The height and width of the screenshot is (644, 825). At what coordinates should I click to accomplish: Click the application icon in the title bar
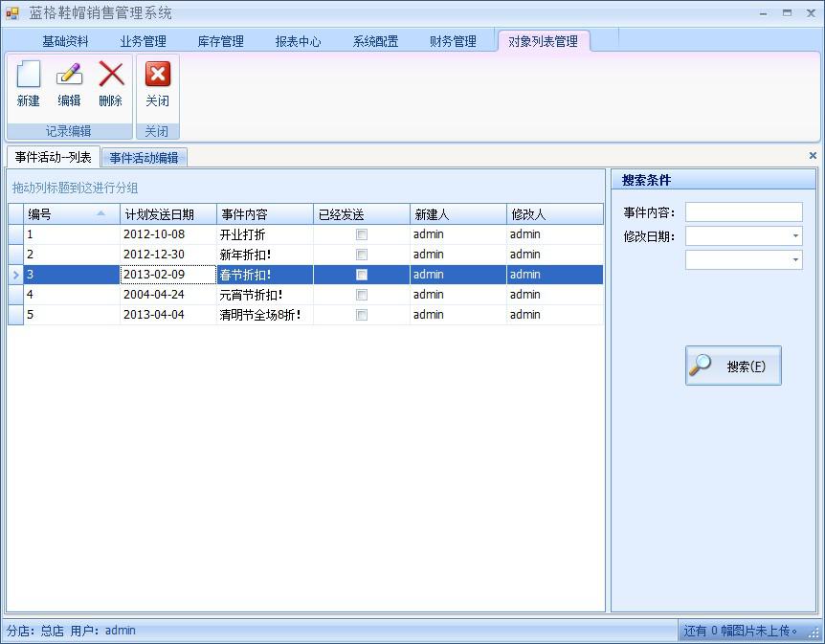[x=11, y=11]
